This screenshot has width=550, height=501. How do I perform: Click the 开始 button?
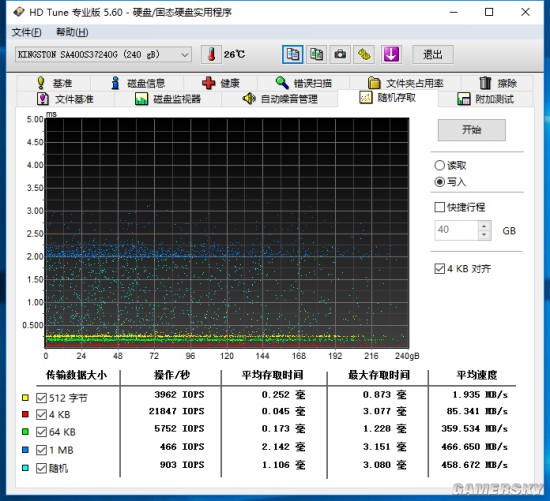point(471,130)
